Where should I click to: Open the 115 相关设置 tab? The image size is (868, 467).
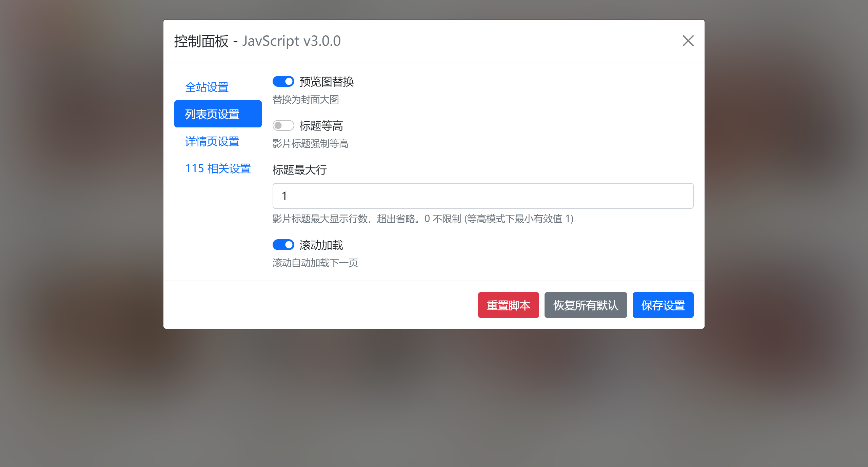tap(218, 168)
